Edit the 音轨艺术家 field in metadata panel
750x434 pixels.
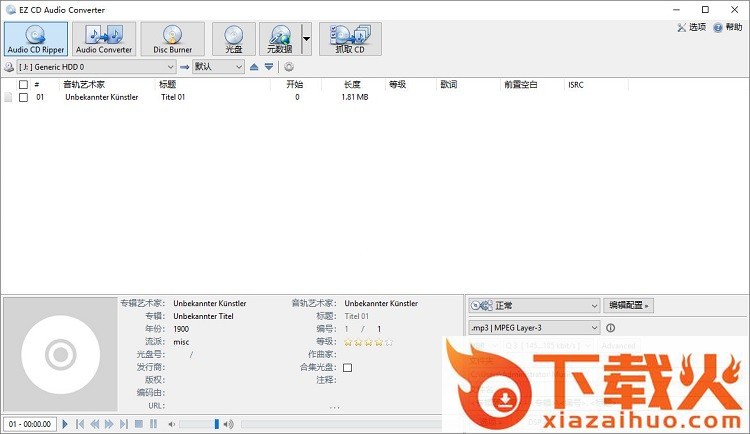(381, 303)
